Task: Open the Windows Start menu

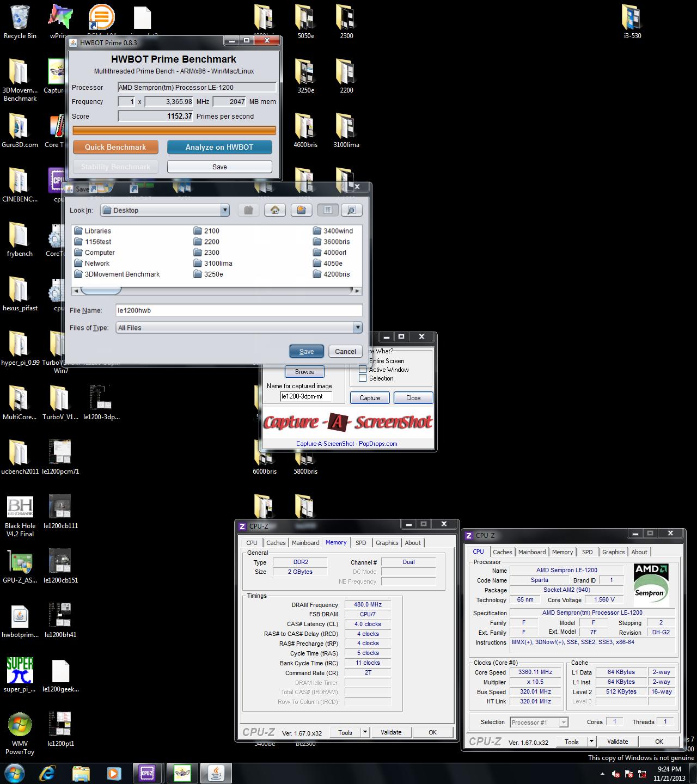Action: [14, 773]
